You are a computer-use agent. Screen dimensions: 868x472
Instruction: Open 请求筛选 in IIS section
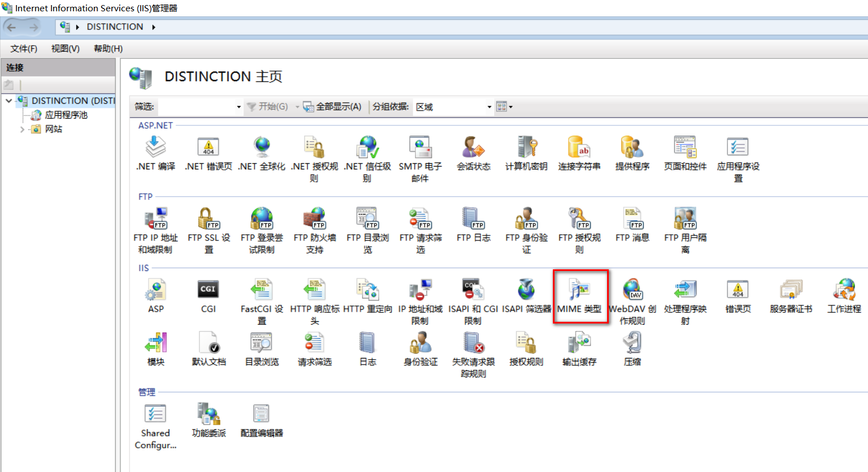pos(315,349)
